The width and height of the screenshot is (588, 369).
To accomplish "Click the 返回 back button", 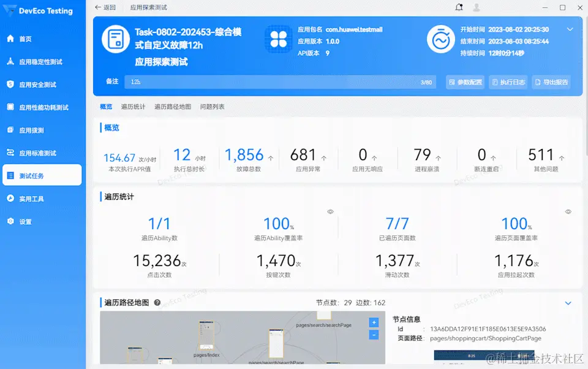I will coord(105,7).
